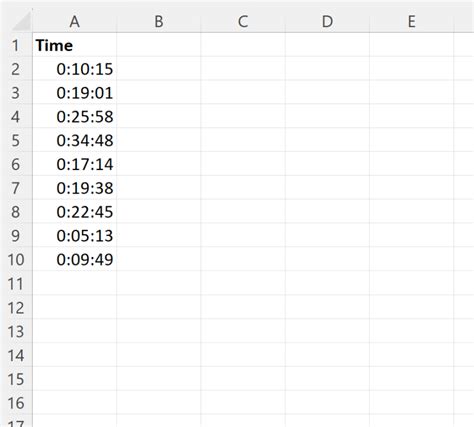Select cell containing 0:22:45

[75, 212]
